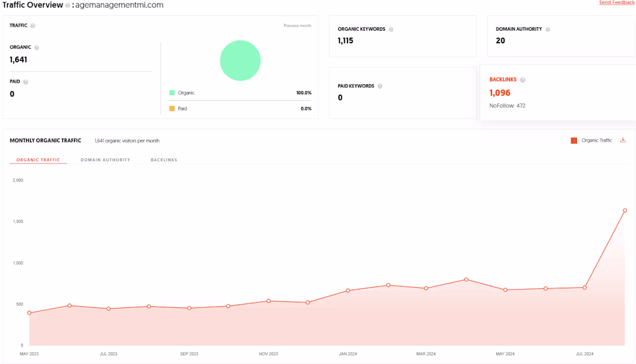636x364 pixels.
Task: Select the MAY 2023 data point on chart
Action: (x=29, y=313)
